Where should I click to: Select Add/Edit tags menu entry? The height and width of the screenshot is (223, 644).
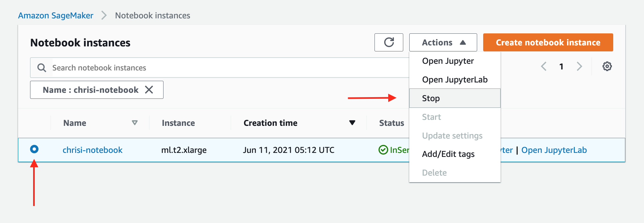(455, 154)
